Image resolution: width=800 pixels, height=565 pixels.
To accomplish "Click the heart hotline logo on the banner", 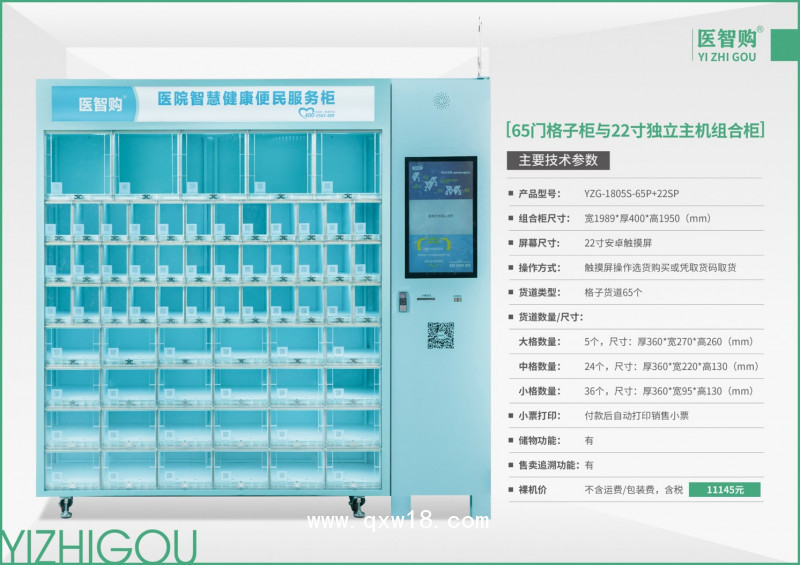I will 316,113.
